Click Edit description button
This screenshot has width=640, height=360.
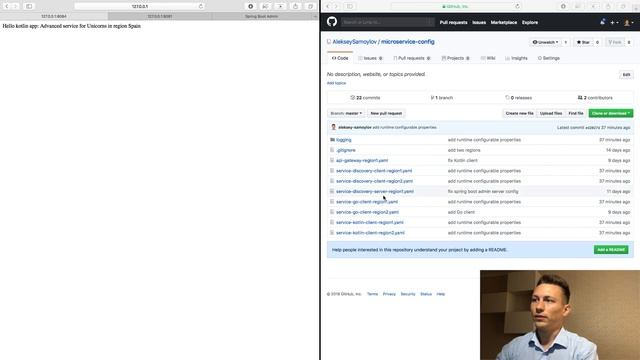pos(626,75)
